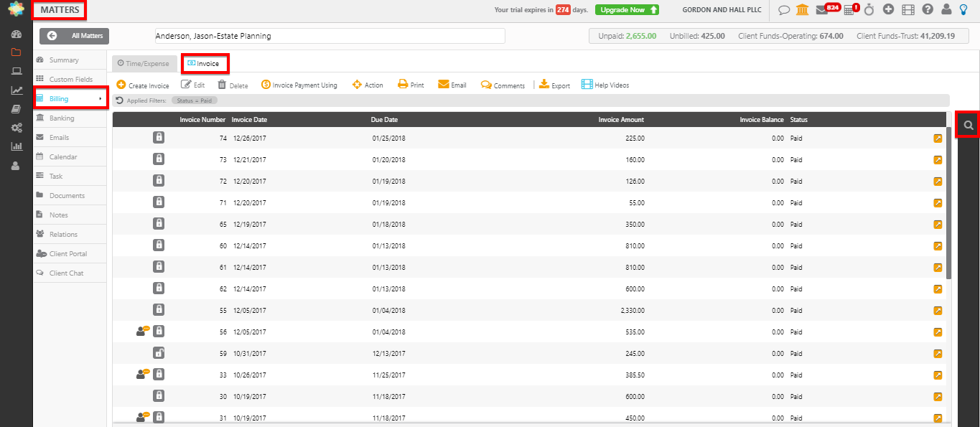This screenshot has width=980, height=427.
Task: Open Invoice Payment Using option
Action: pyautogui.click(x=299, y=85)
